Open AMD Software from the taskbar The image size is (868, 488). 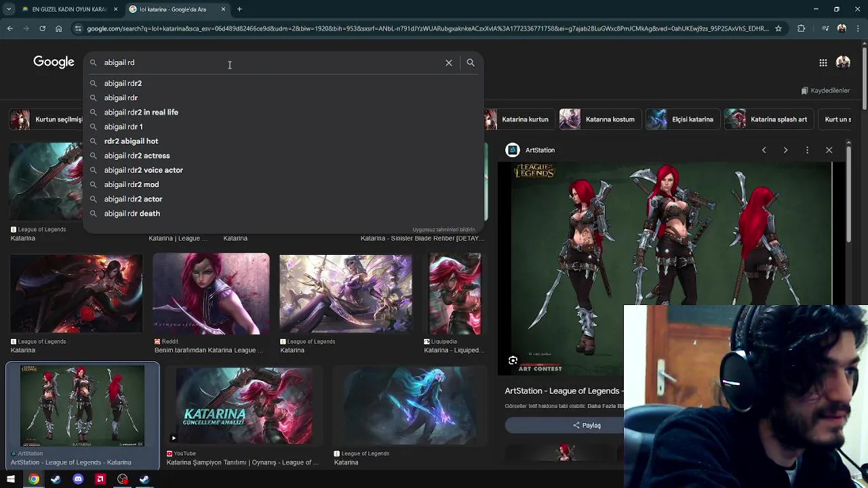pyautogui.click(x=100, y=479)
